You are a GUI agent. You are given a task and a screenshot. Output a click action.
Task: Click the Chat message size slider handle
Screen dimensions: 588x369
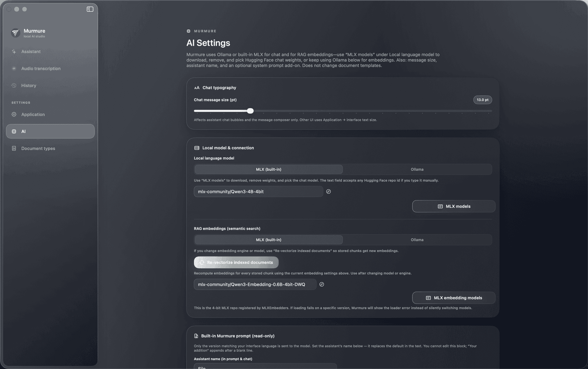pyautogui.click(x=250, y=111)
